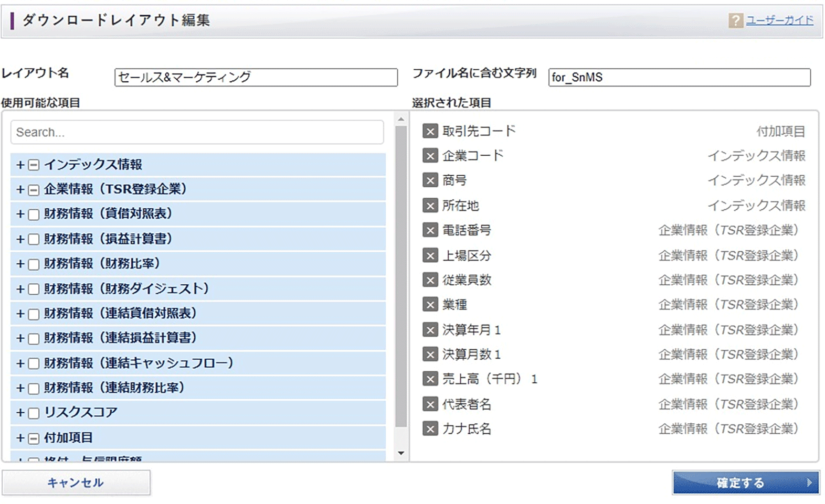Open user guide question mark icon
Image resolution: width=825 pixels, height=504 pixels.
tap(736, 20)
